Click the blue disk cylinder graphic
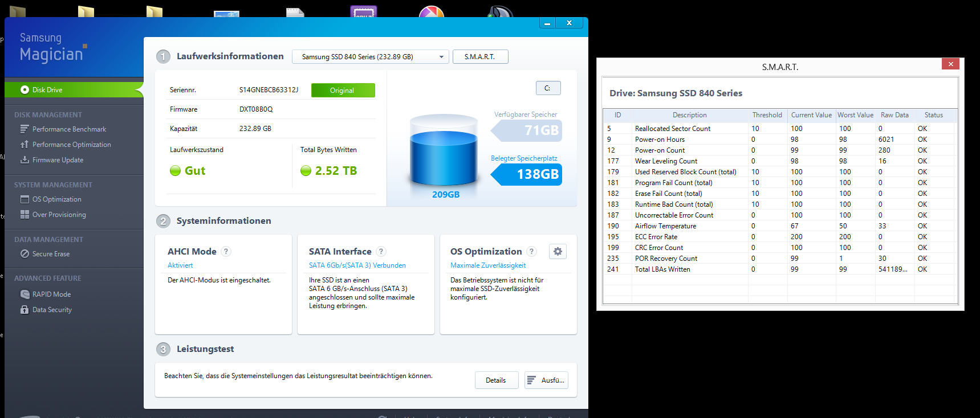This screenshot has height=418, width=980. 444,151
